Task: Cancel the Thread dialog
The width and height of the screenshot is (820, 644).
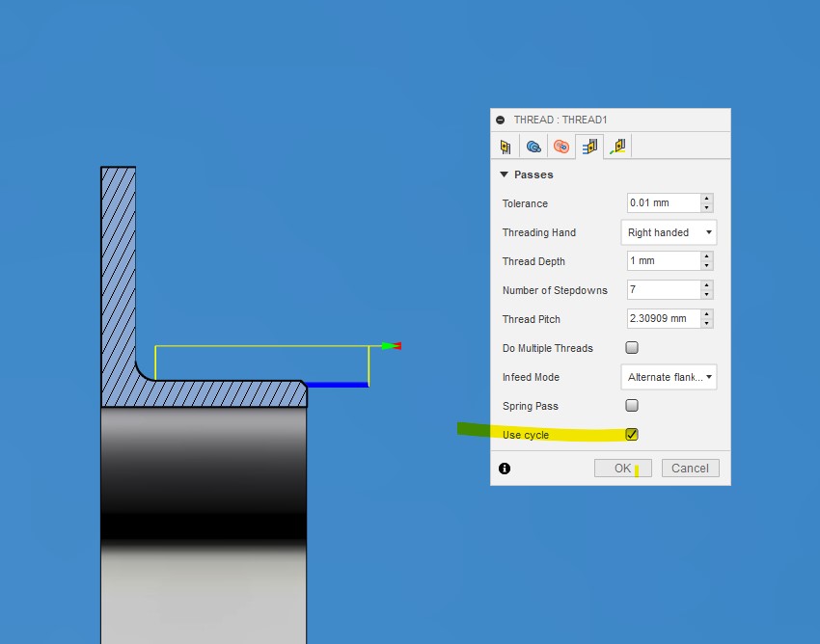Action: click(x=690, y=468)
